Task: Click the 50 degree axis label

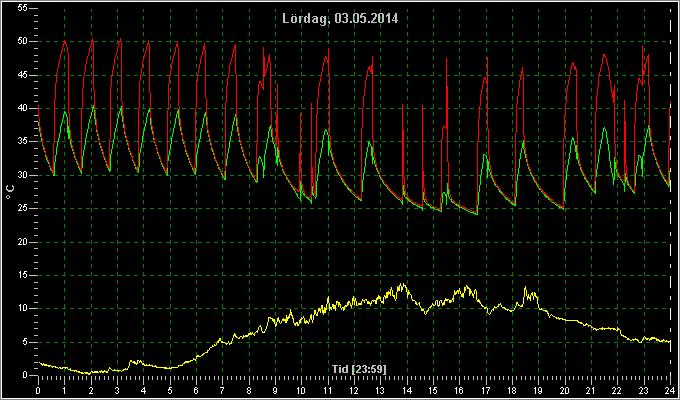Action: (23, 42)
